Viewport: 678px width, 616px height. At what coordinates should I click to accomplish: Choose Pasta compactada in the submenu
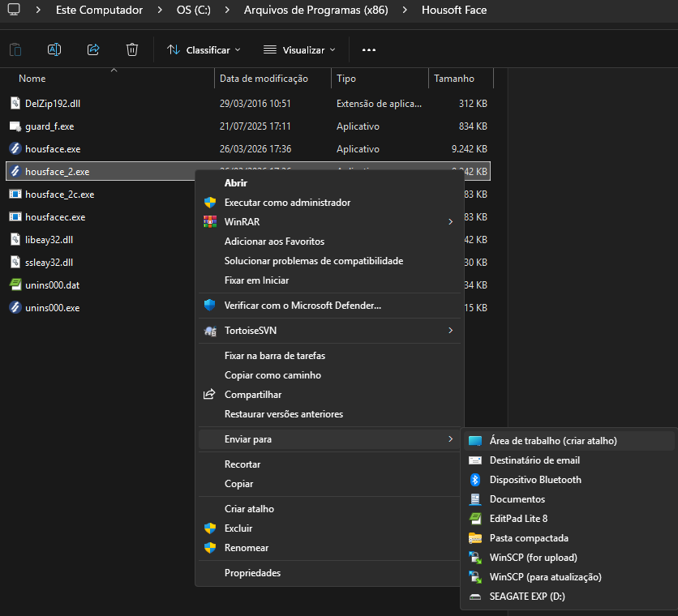tap(529, 538)
